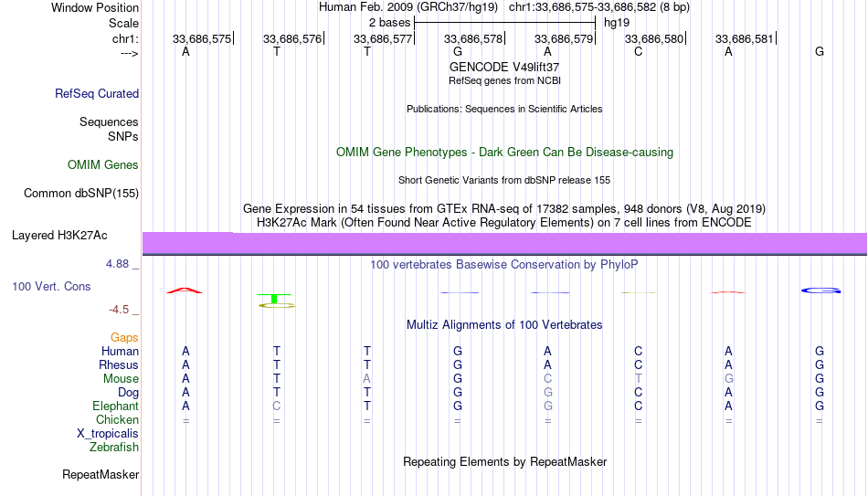
Task: Select the Zebrafish species row label
Action: pos(114,447)
